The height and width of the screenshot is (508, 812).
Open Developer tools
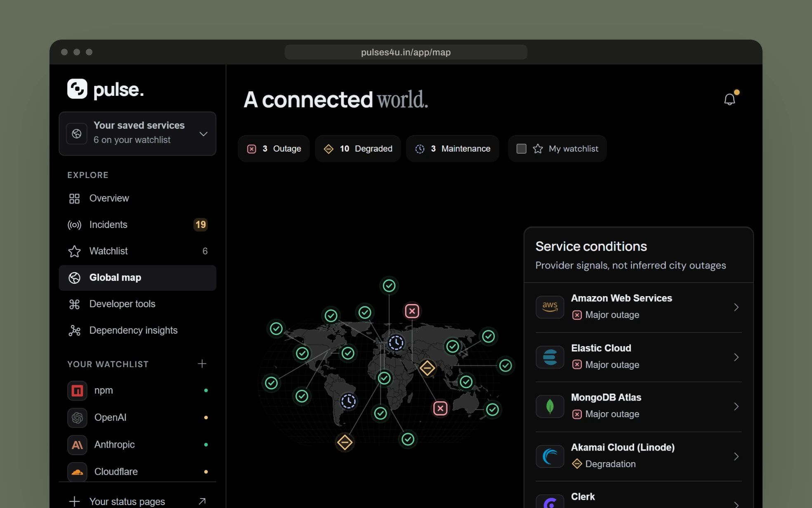[137, 304]
